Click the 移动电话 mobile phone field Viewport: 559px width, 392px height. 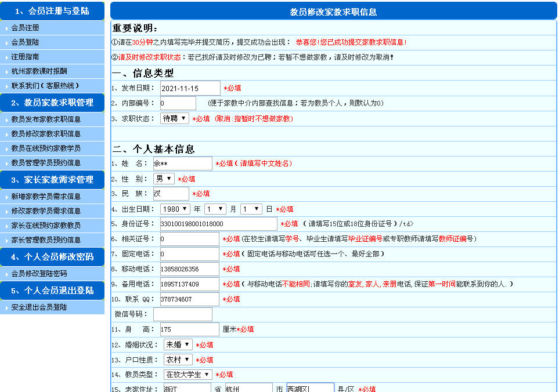(x=189, y=269)
